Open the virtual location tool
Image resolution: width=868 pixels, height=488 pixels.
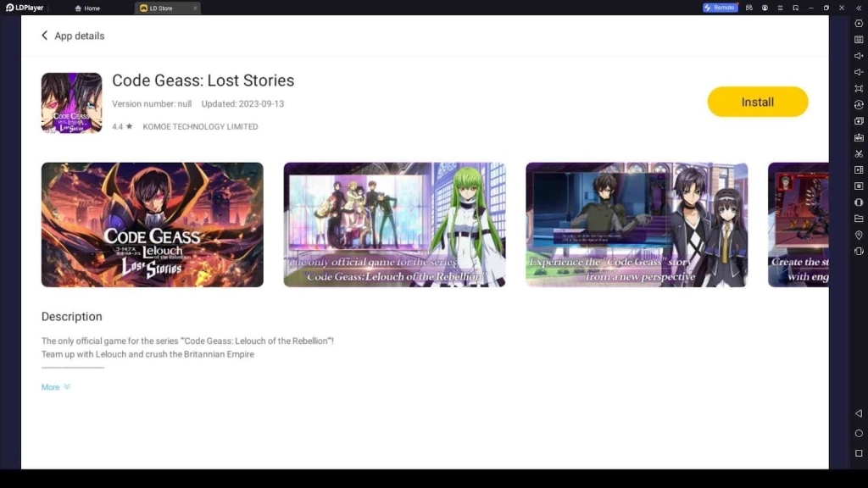859,234
